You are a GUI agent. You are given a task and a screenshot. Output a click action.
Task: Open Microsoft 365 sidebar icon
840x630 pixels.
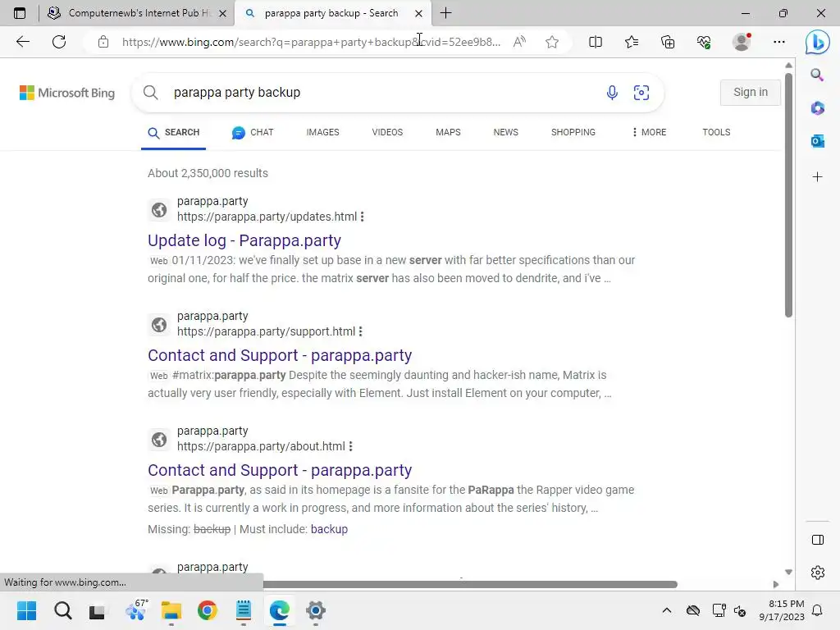(x=817, y=108)
